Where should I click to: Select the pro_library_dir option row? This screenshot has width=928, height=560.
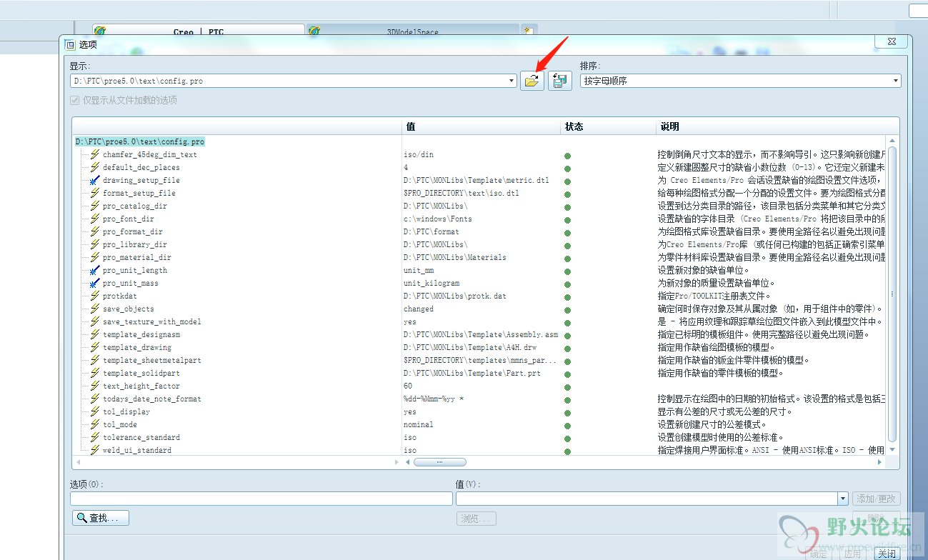134,244
